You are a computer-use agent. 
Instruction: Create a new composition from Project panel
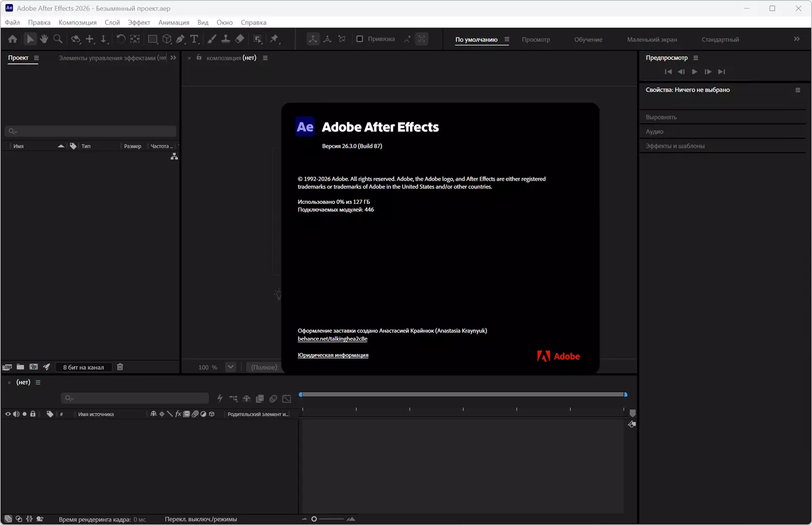click(x=33, y=367)
